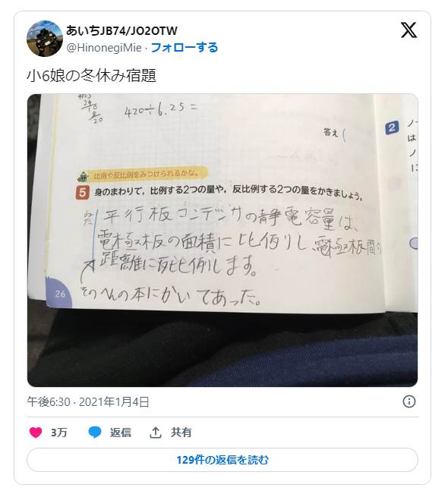Open the homework photo thumbnail
Viewport: 448px width, 494px height.
coord(222,240)
